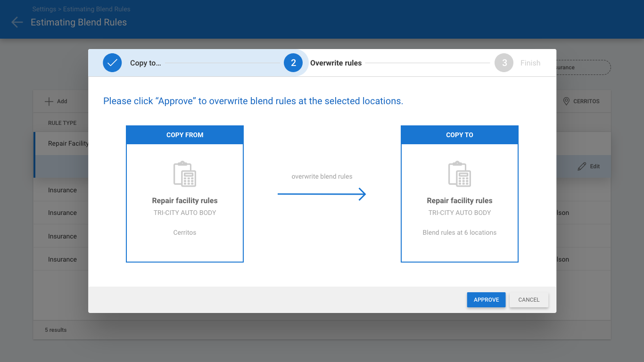Click the Estimating Blend Rules page title
The width and height of the screenshot is (644, 362).
click(79, 22)
